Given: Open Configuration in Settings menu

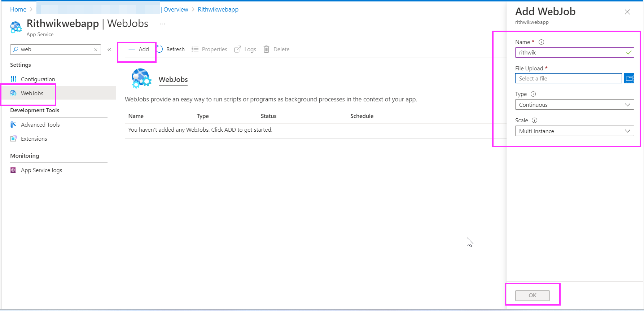Looking at the screenshot, I should click(38, 79).
